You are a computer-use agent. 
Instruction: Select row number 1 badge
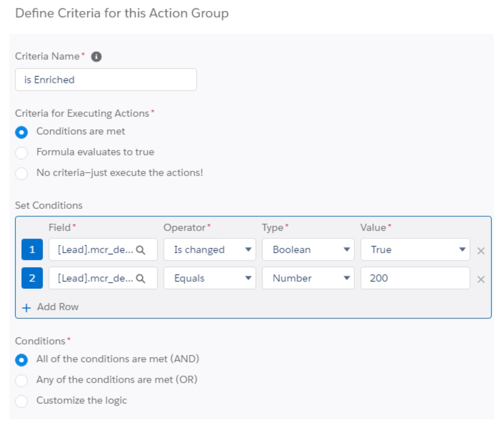[x=32, y=249]
